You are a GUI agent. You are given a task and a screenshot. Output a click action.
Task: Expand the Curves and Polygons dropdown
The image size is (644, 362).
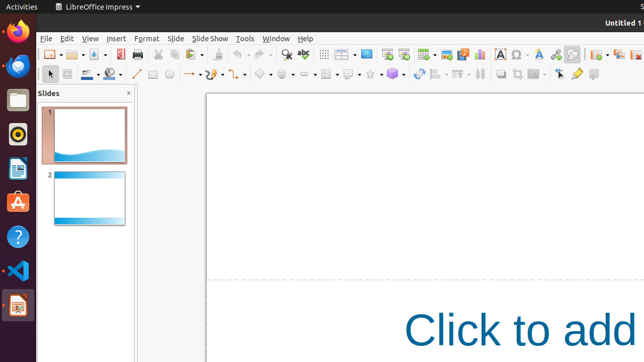(x=221, y=74)
